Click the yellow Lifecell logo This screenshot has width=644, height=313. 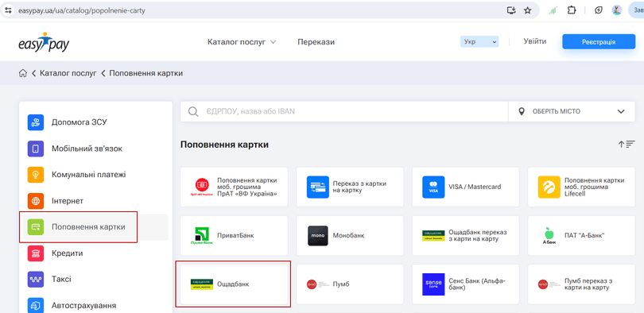tap(549, 187)
